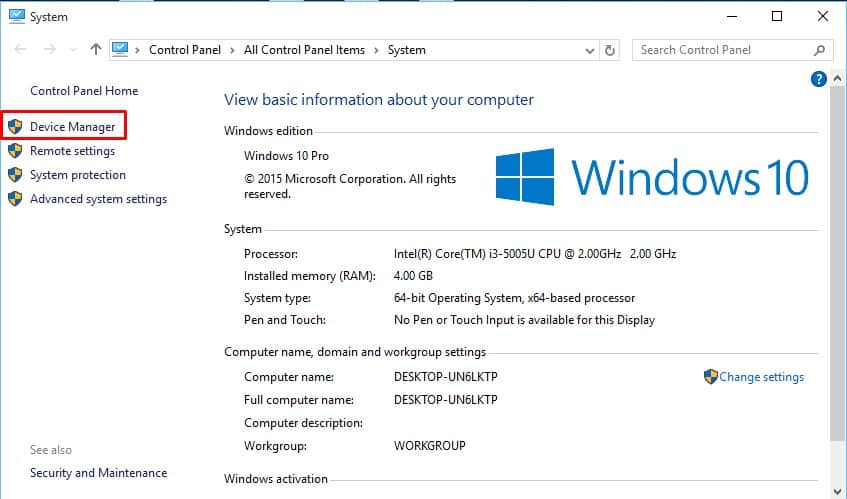Expand chevron after Control Panel breadcrumb
This screenshot has height=499, width=847.
click(x=232, y=51)
